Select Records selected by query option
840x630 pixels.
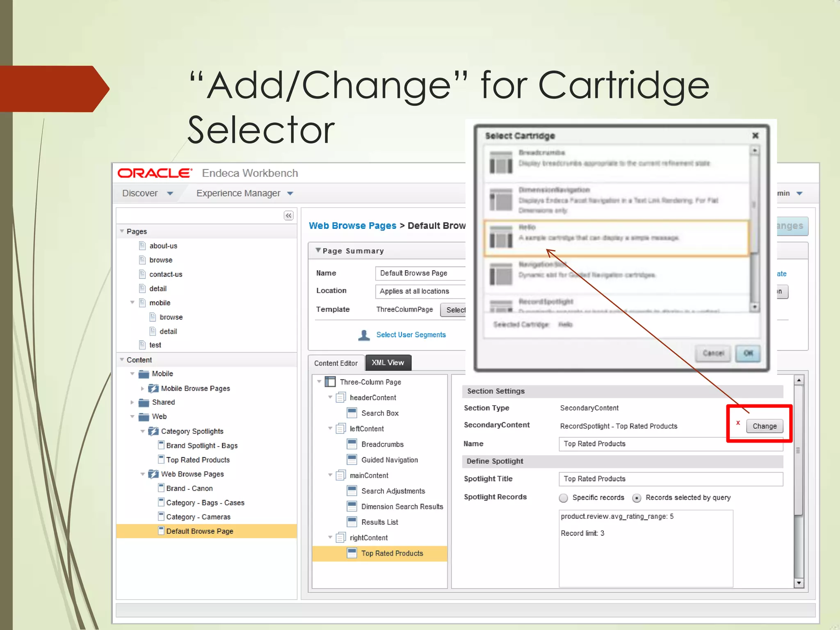click(637, 498)
